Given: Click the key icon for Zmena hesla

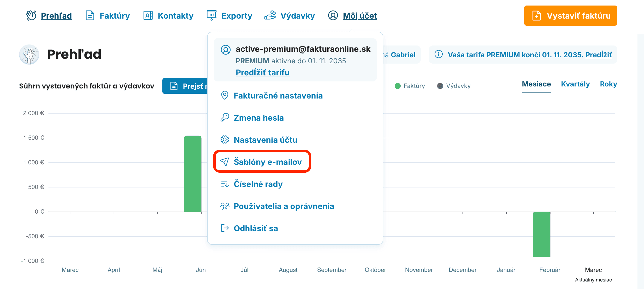Looking at the screenshot, I should (x=225, y=118).
